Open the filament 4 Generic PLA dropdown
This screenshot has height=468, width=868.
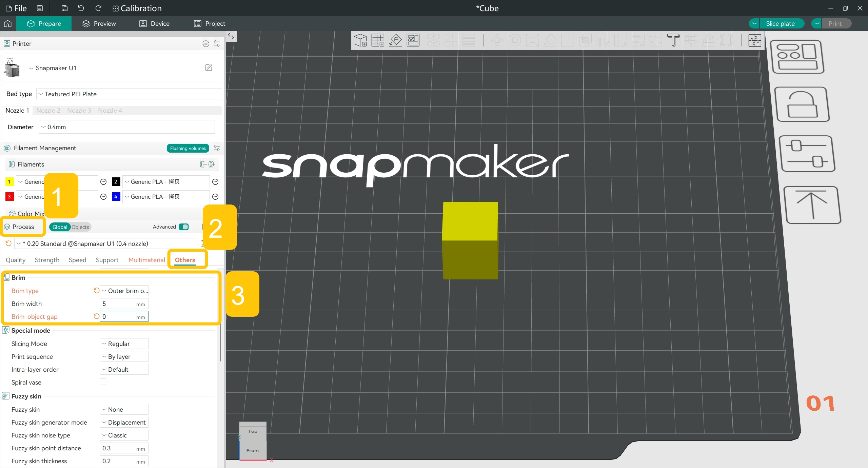(166, 197)
